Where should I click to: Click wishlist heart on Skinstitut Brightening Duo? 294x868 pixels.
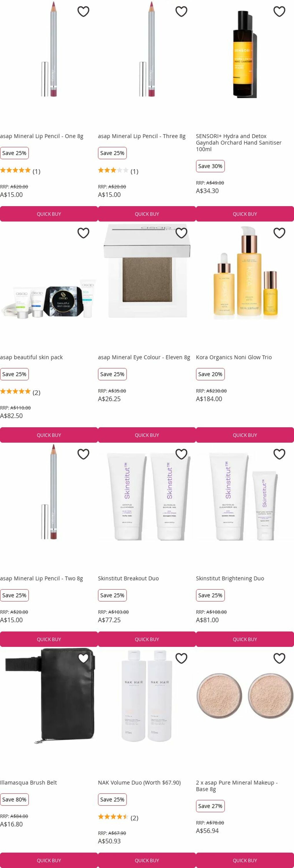279,454
